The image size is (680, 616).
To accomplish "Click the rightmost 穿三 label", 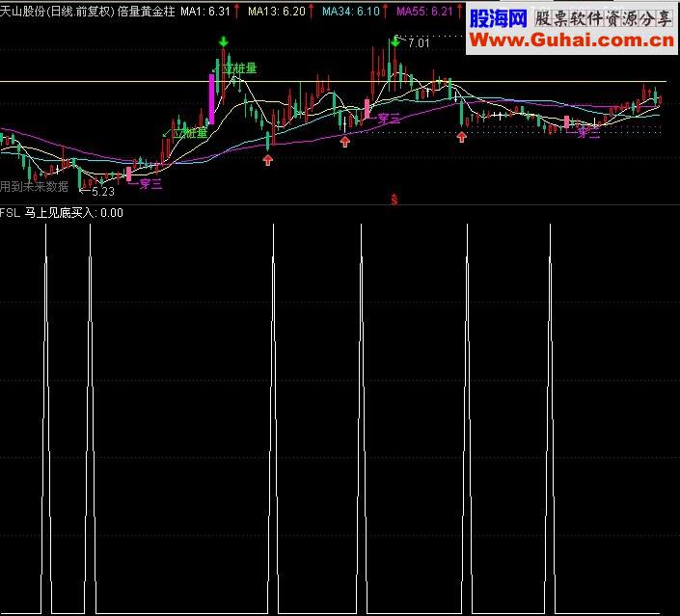I will point(588,133).
